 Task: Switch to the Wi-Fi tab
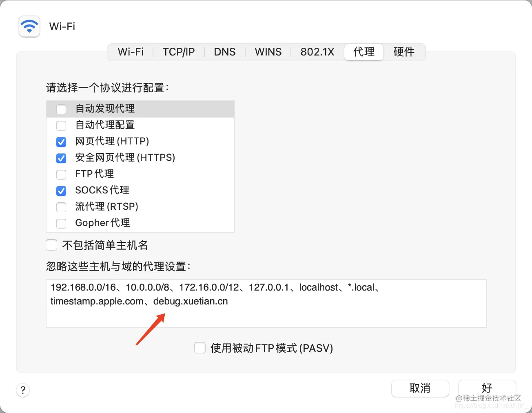(131, 52)
